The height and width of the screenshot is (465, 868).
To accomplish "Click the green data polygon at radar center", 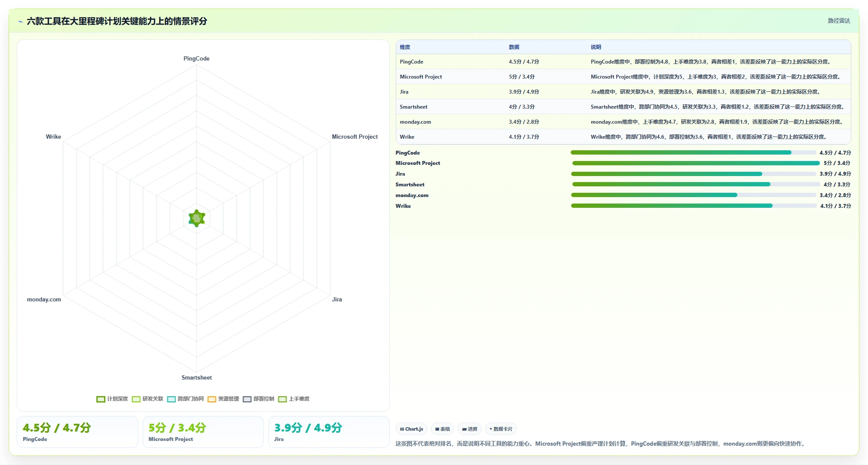I will [197, 219].
